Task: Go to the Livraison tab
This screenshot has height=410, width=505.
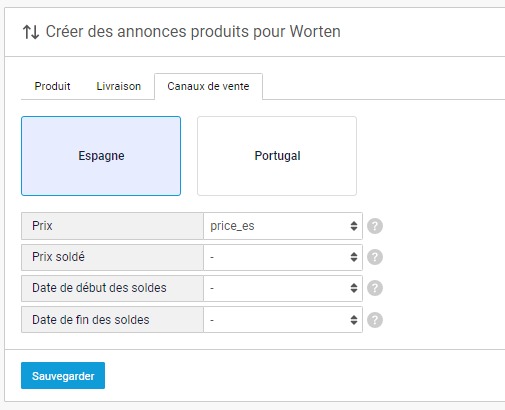Action: [x=119, y=86]
